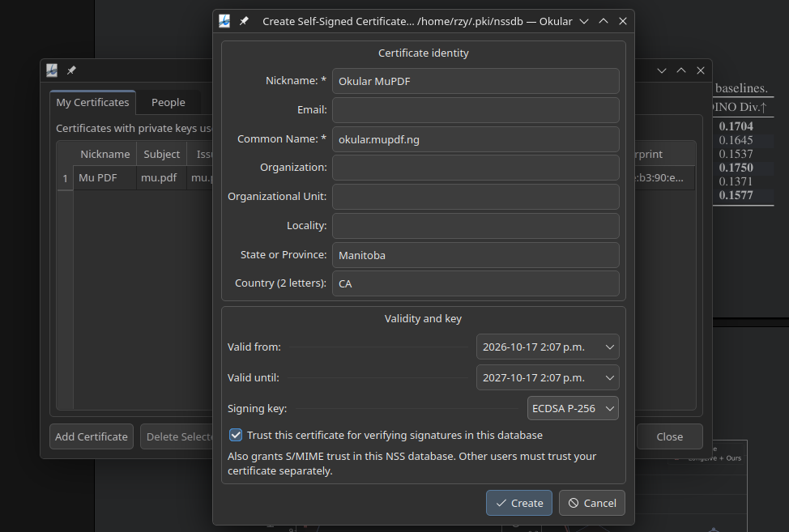Sort by the Subject column header
The height and width of the screenshot is (532, 789).
click(161, 154)
